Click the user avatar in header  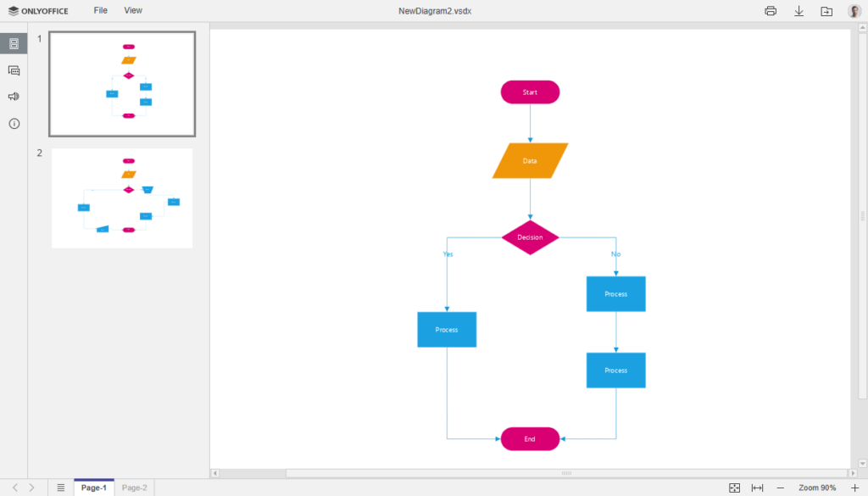pos(854,11)
